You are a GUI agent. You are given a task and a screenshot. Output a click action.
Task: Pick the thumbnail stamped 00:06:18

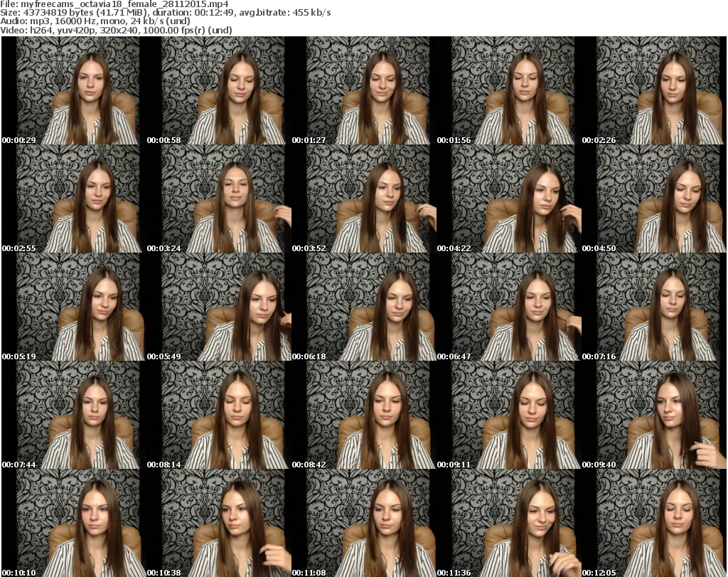pyautogui.click(x=364, y=307)
